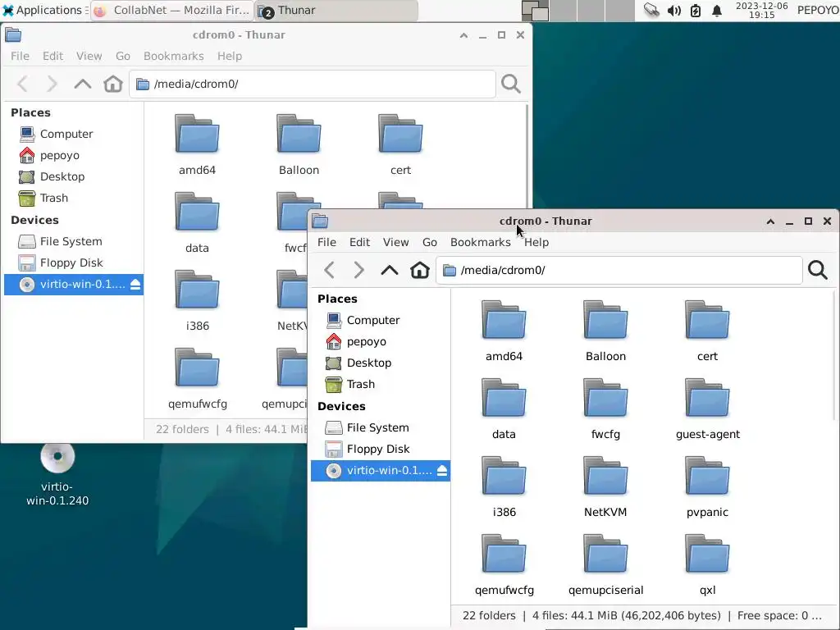Select data folder in rear window
The height and width of the screenshot is (630, 840).
pos(197,223)
